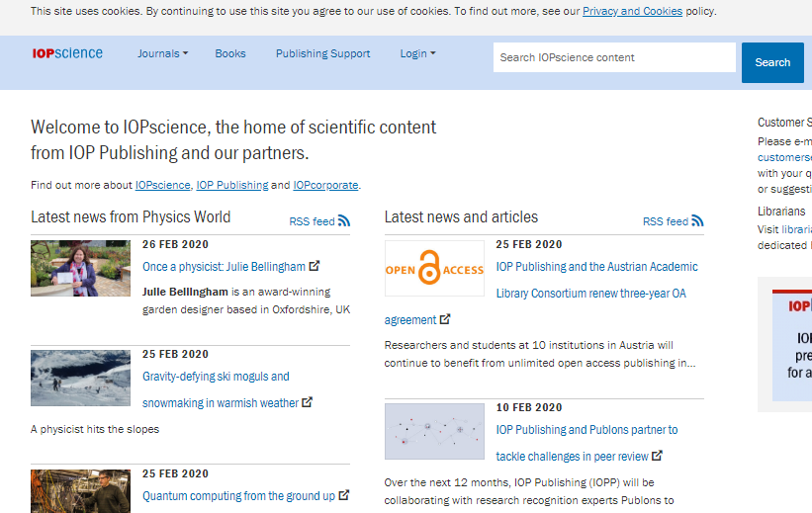Follow the Privacy and Cookies policy link
Screen dimensions: 812x513
click(632, 12)
